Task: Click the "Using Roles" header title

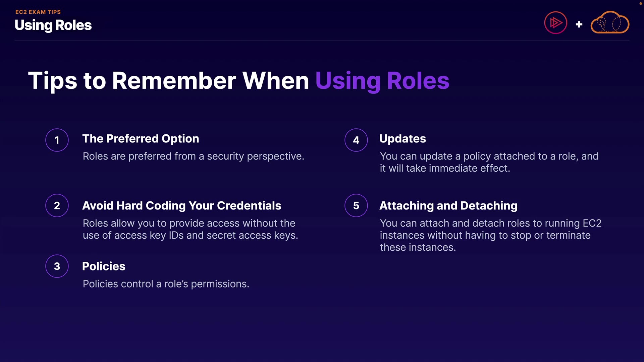Action: (x=53, y=25)
